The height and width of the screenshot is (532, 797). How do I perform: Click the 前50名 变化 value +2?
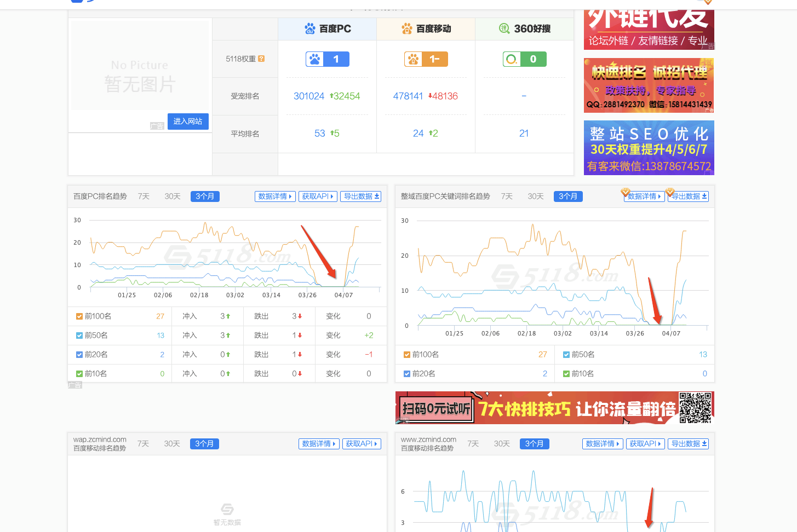pos(369,336)
